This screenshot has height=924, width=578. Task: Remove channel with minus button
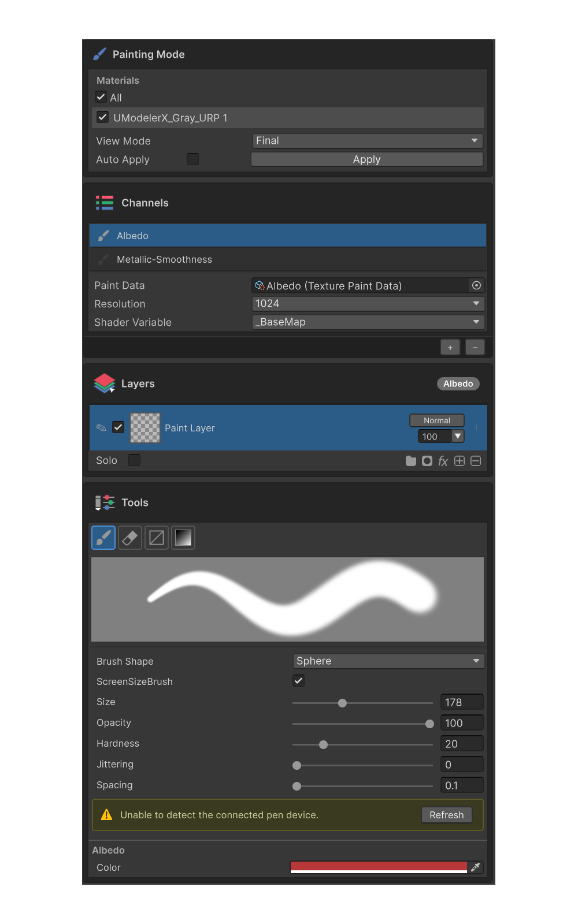(x=475, y=347)
